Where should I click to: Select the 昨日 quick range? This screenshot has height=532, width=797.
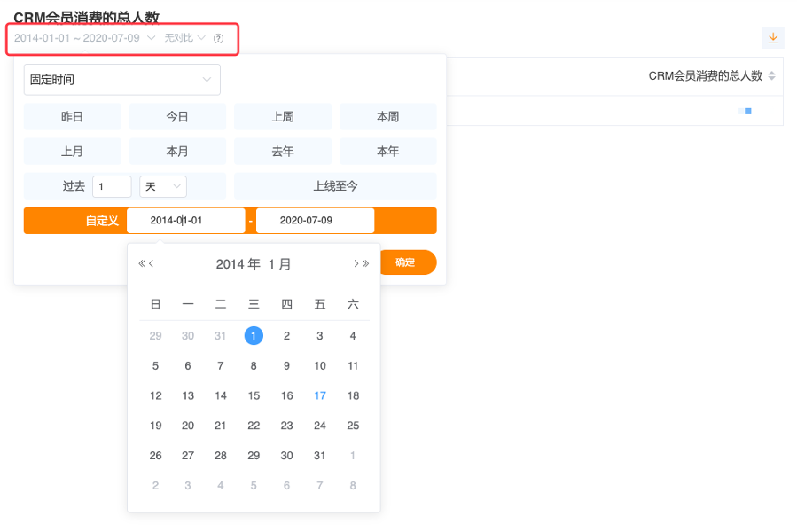72,116
